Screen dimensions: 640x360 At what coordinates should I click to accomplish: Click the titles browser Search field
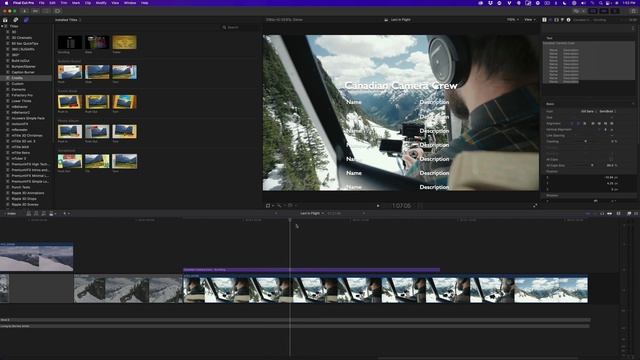(241, 27)
